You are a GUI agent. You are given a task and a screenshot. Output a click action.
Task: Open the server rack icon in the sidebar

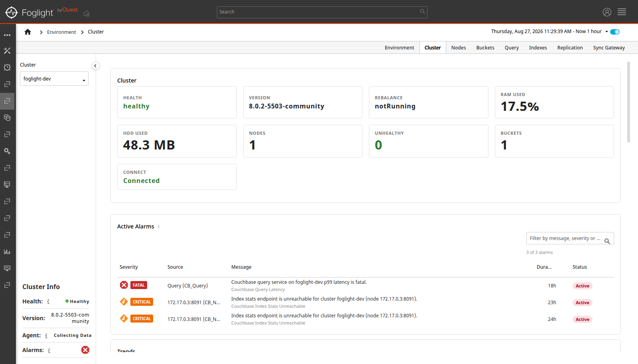[7, 185]
